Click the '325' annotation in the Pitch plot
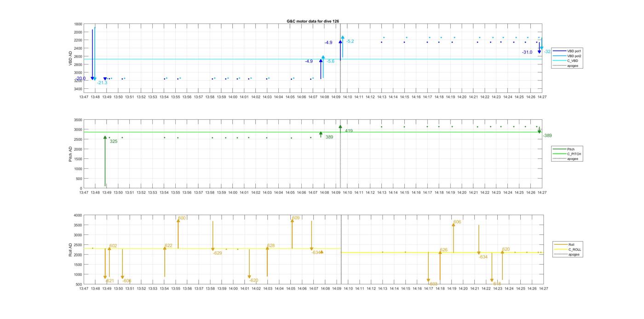 pyautogui.click(x=114, y=141)
